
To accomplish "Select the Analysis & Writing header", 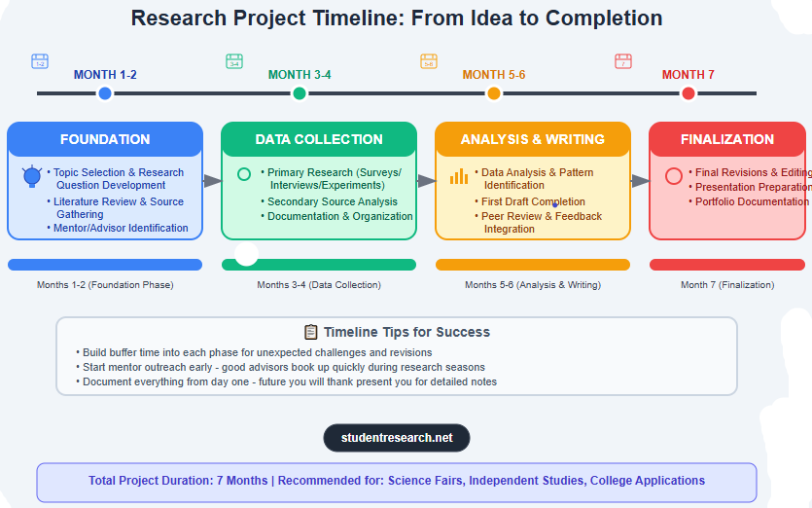I will (x=533, y=139).
